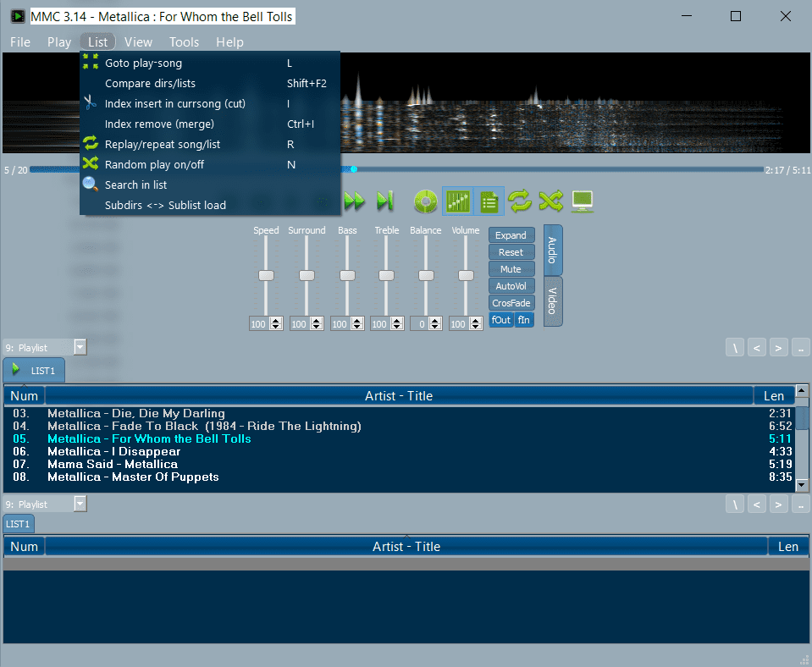Sort upper list by Artist - Title header

click(399, 396)
